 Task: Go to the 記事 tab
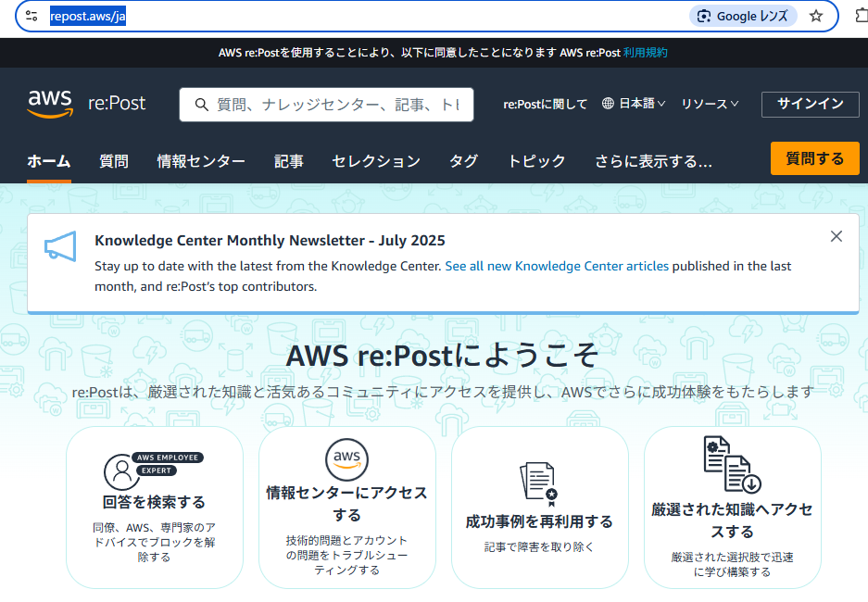click(x=289, y=161)
